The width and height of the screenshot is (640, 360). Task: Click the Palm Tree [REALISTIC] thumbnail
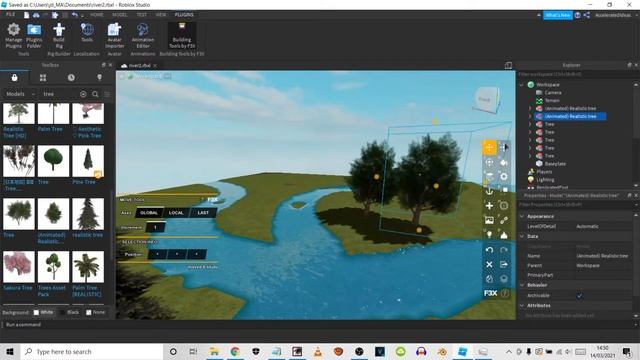(88, 267)
